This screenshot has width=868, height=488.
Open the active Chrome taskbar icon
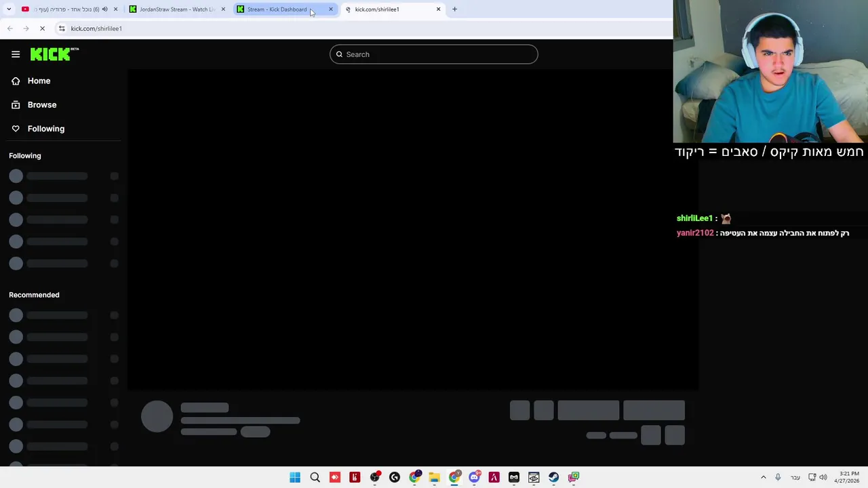454,477
